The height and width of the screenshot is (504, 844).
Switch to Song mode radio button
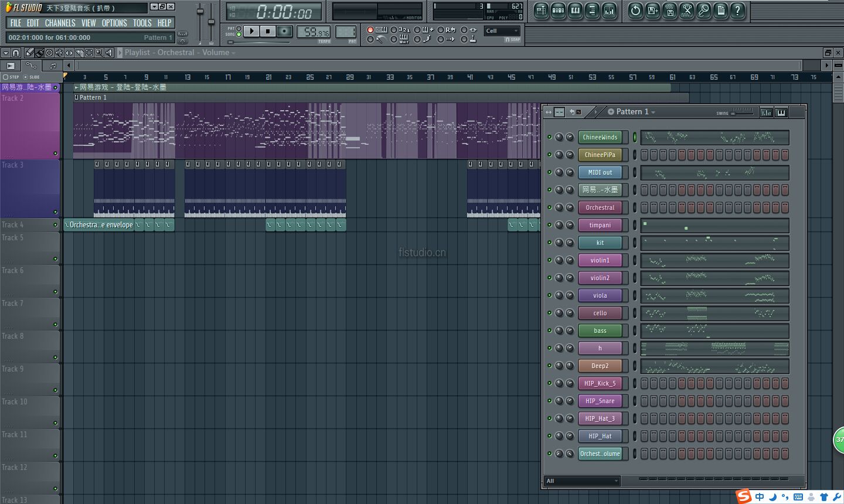pos(239,35)
